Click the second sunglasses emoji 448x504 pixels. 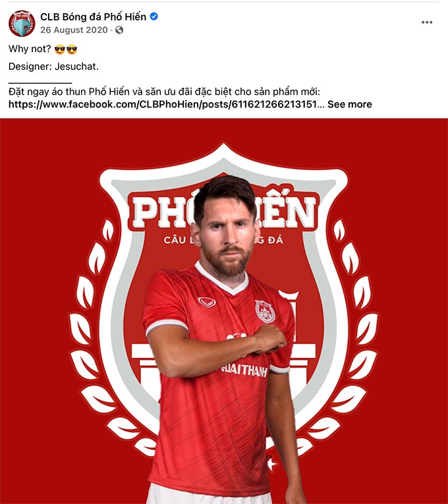coord(72,49)
